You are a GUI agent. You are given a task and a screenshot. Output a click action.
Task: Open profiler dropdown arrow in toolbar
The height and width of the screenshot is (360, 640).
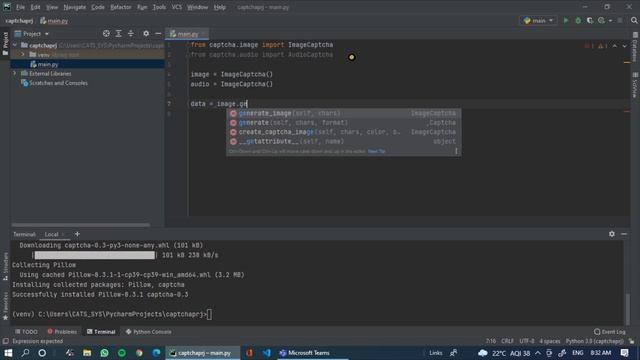pos(610,20)
